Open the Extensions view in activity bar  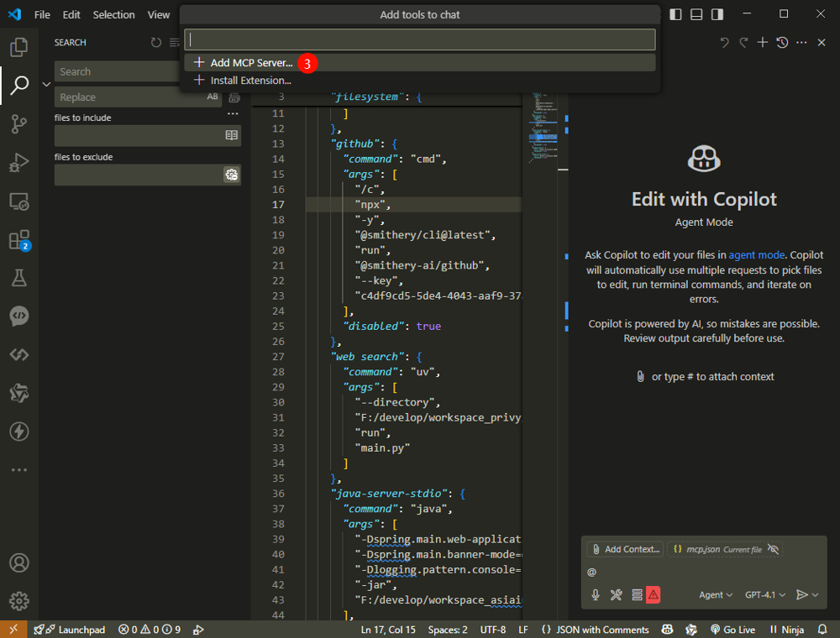[18, 240]
